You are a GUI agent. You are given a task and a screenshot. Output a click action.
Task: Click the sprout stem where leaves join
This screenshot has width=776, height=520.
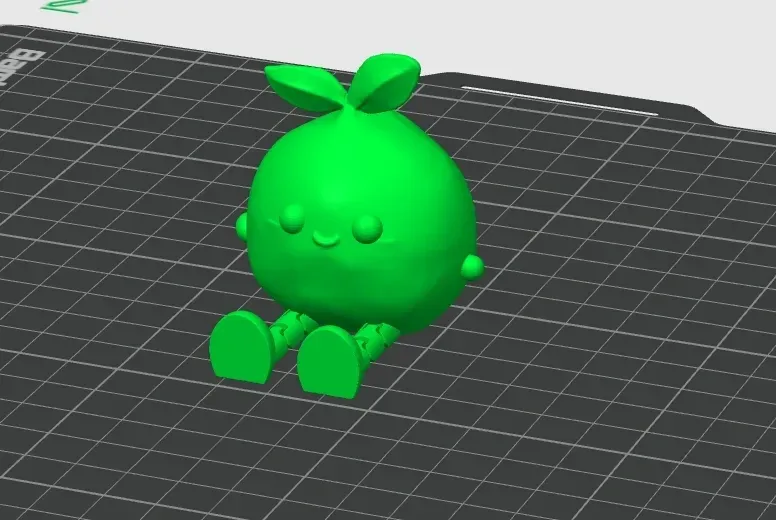tap(348, 111)
